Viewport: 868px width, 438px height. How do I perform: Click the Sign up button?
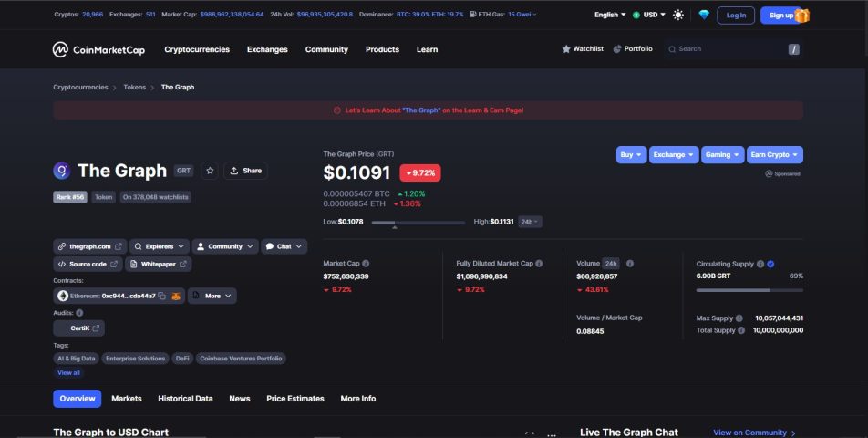(x=780, y=16)
